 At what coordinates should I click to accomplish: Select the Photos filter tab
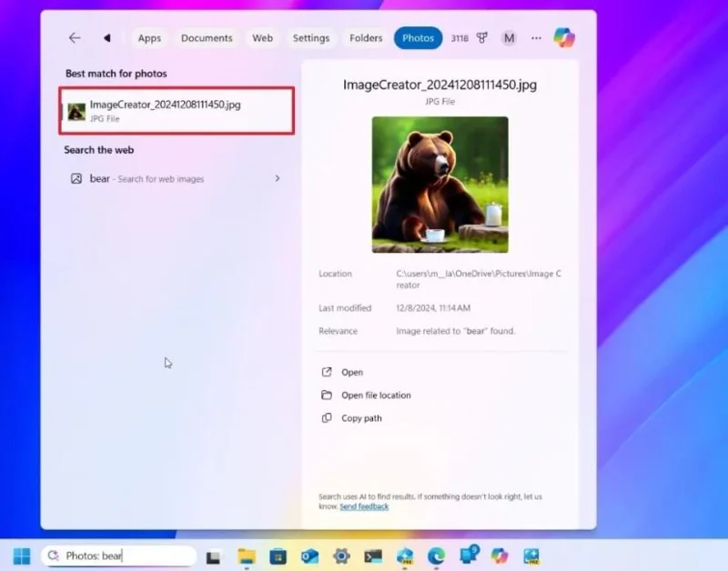click(418, 38)
